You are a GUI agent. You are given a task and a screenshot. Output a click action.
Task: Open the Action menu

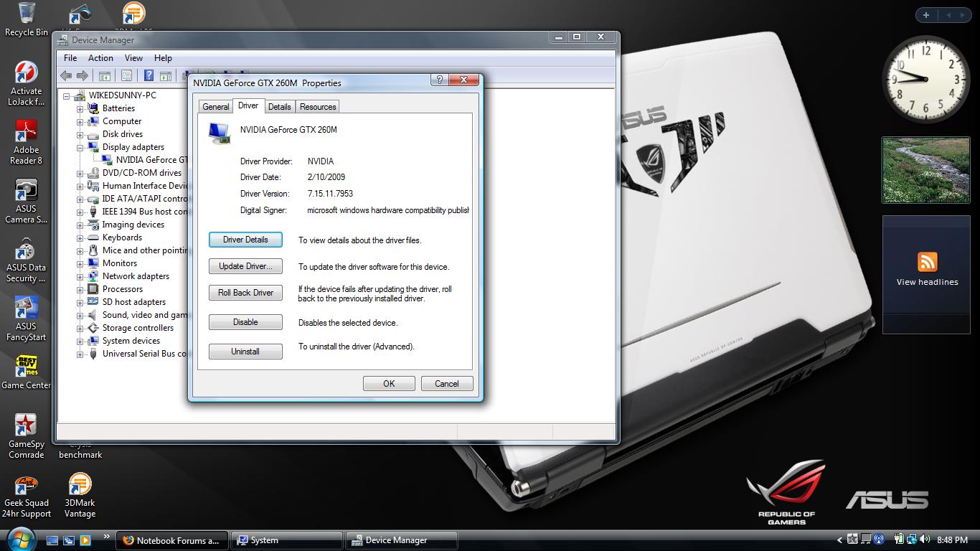100,58
